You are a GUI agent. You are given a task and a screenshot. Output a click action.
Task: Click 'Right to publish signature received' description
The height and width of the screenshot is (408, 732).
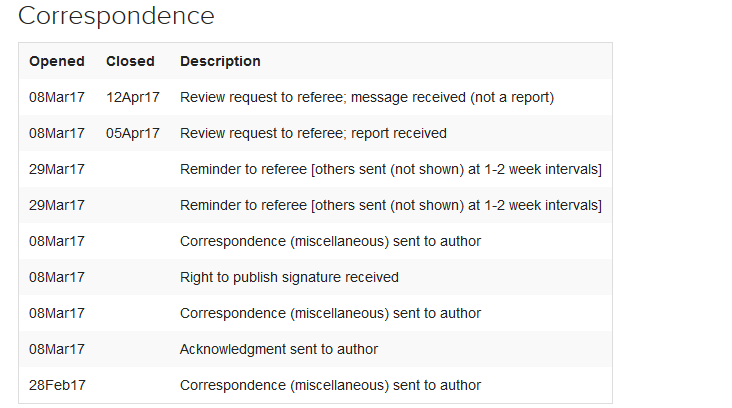pyautogui.click(x=289, y=277)
